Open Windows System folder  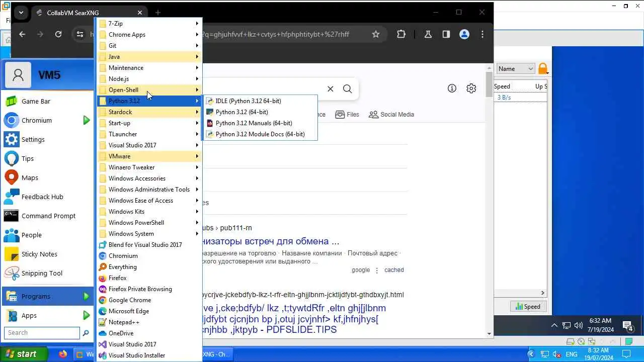[x=149, y=234]
